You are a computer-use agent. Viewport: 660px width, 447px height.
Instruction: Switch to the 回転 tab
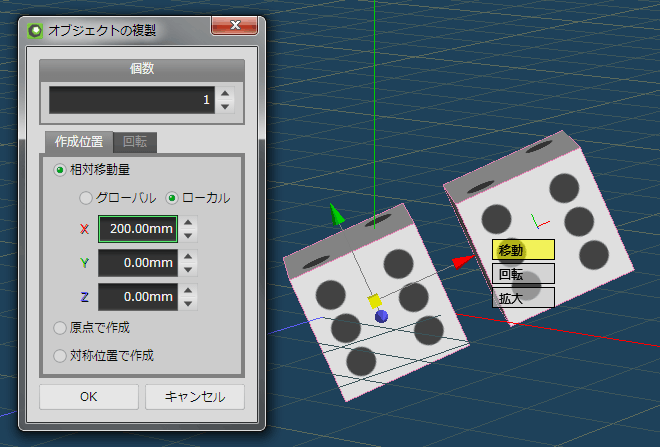tap(135, 142)
